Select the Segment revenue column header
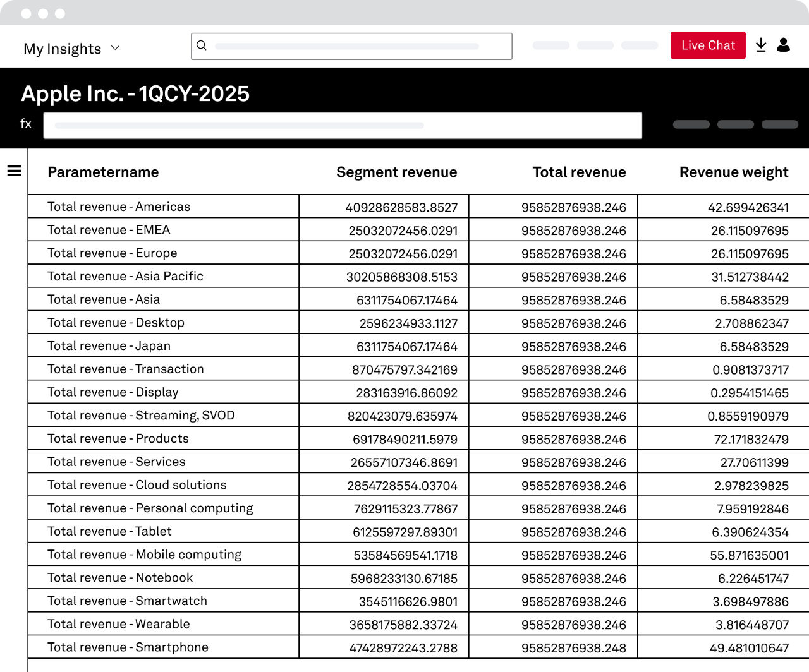The image size is (809, 672). 396,172
